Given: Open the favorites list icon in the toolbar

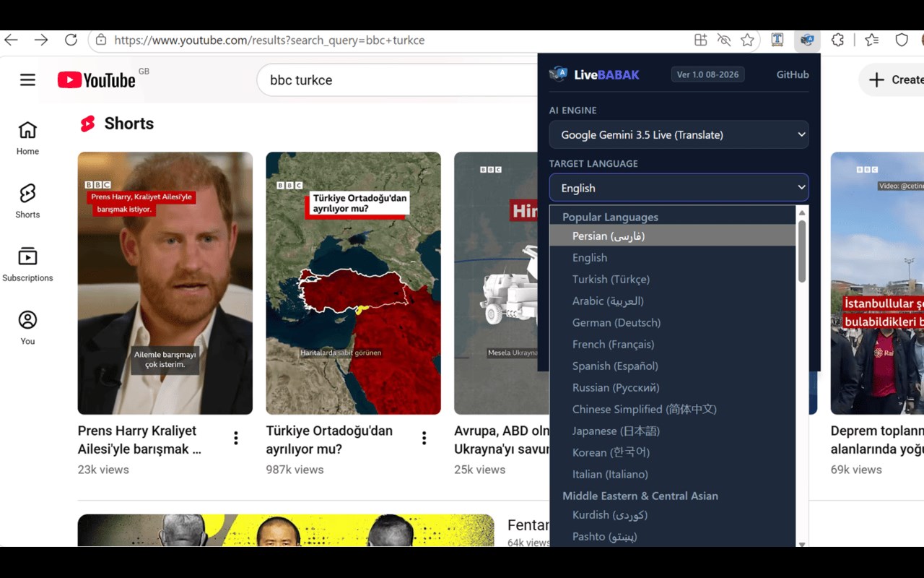Looking at the screenshot, I should [872, 40].
